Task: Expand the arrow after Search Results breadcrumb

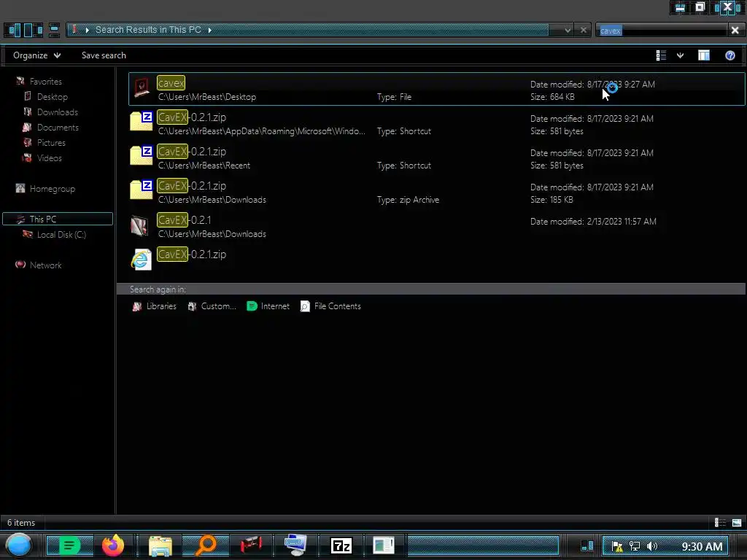Action: (209, 30)
